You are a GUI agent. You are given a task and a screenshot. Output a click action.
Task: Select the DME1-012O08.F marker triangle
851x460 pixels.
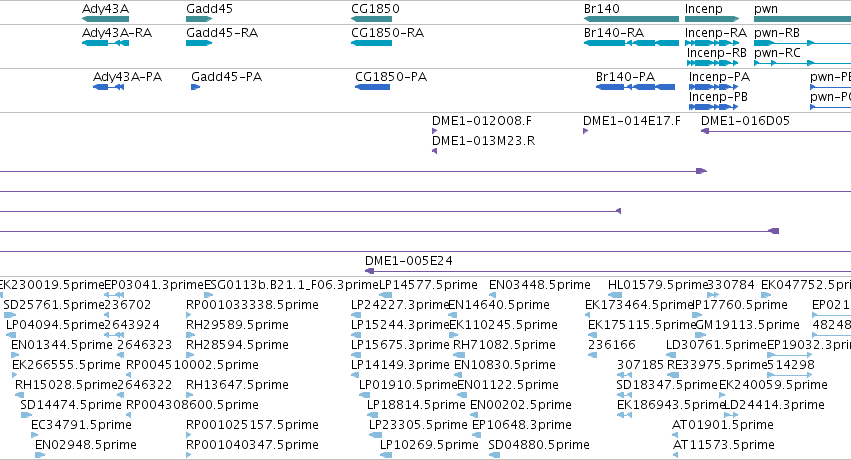[x=434, y=131]
